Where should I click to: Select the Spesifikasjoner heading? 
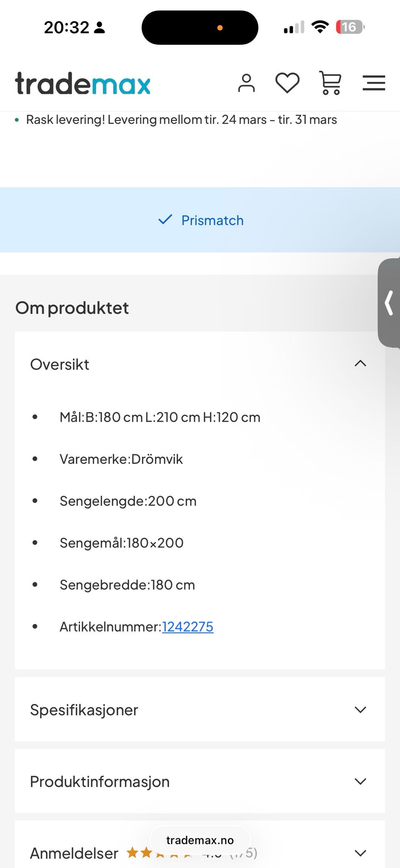coord(84,710)
